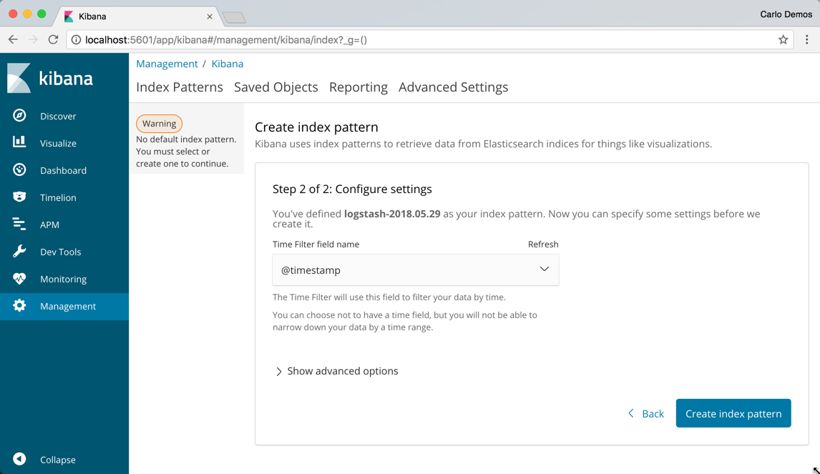The width and height of the screenshot is (820, 474).
Task: Close the Kibana browser tab
Action: tap(210, 17)
